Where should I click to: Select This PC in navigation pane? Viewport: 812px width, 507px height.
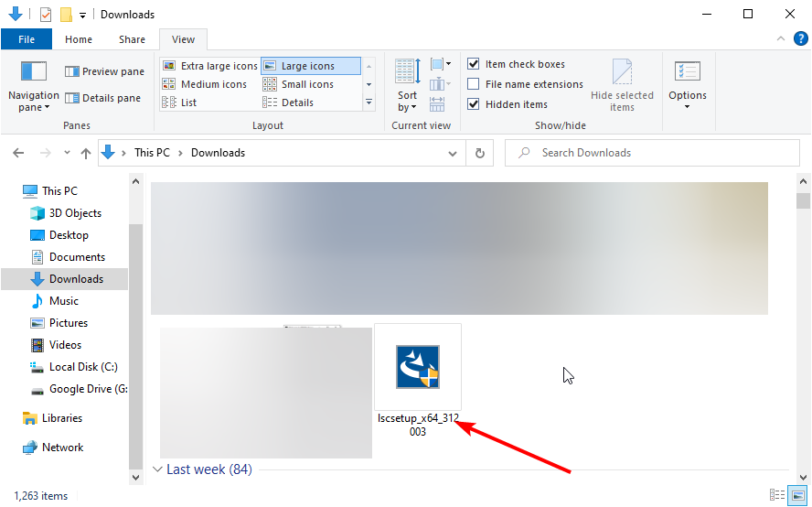tap(50, 190)
